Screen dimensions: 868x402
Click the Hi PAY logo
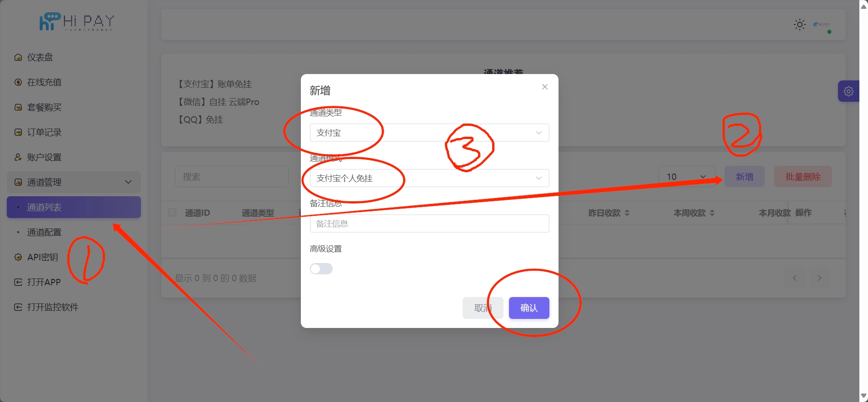[76, 22]
